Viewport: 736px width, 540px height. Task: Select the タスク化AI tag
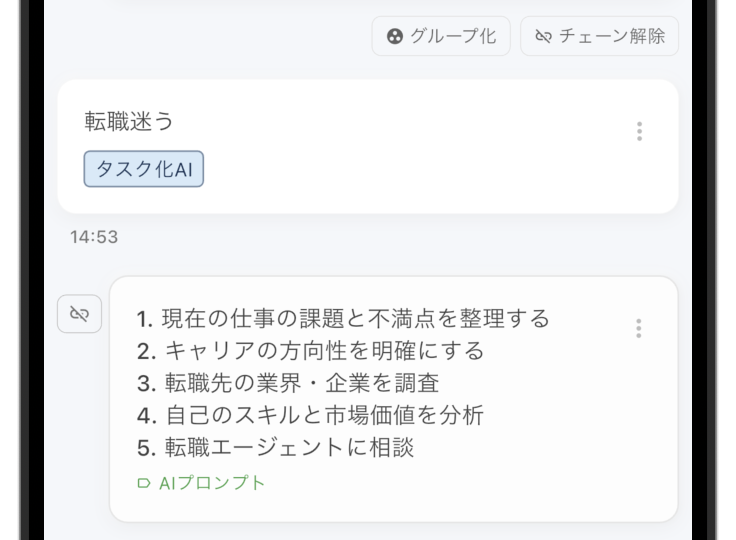(x=144, y=169)
